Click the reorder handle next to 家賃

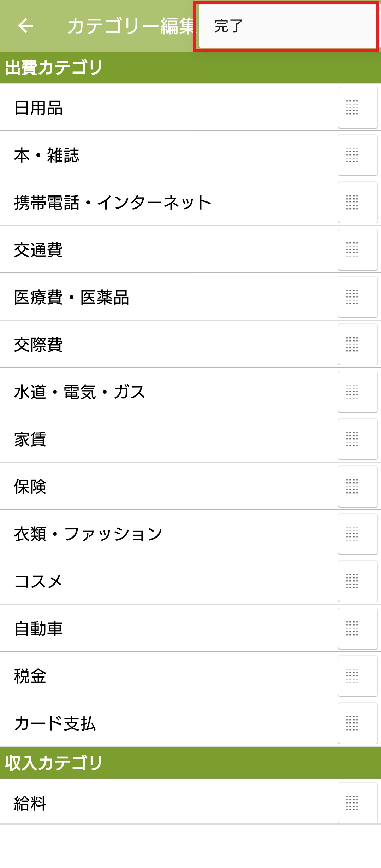pyautogui.click(x=357, y=439)
